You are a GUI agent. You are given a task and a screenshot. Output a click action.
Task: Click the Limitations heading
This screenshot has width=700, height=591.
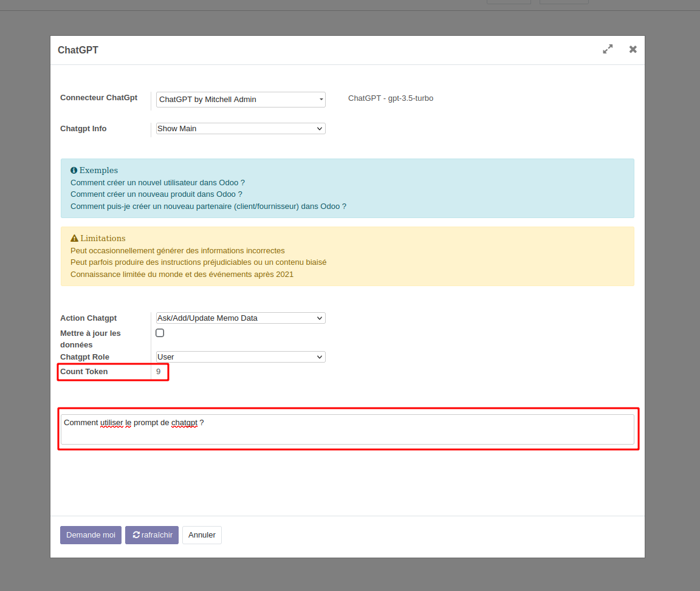point(103,238)
